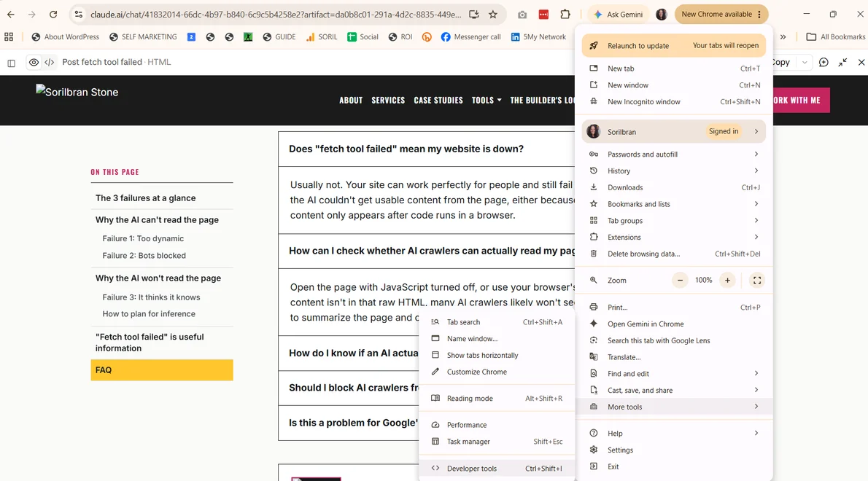
Task: Open Help submenu
Action: (674, 434)
